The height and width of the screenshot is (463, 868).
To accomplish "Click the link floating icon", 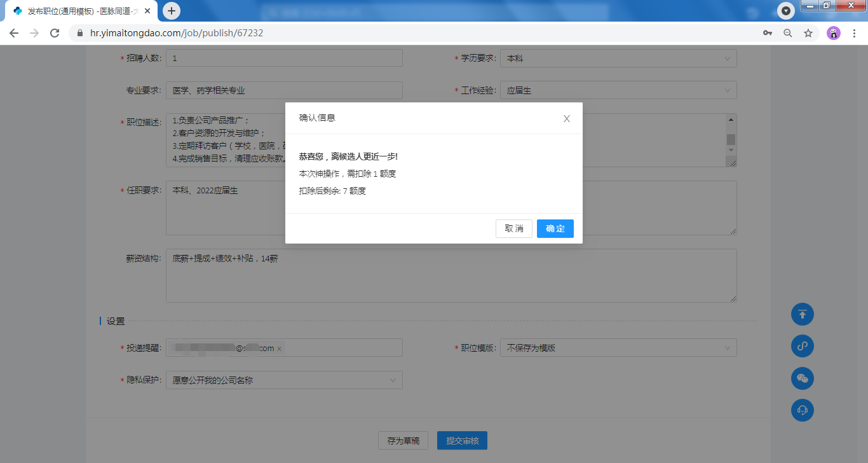I will [x=802, y=347].
